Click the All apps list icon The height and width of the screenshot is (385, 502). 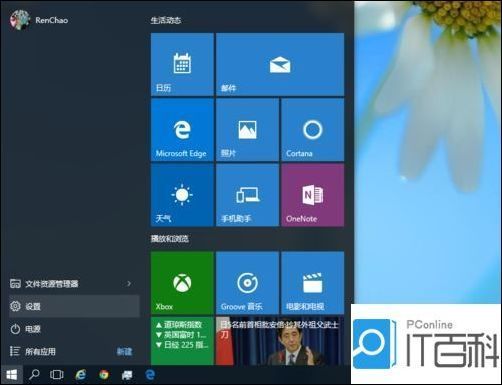tap(15, 351)
